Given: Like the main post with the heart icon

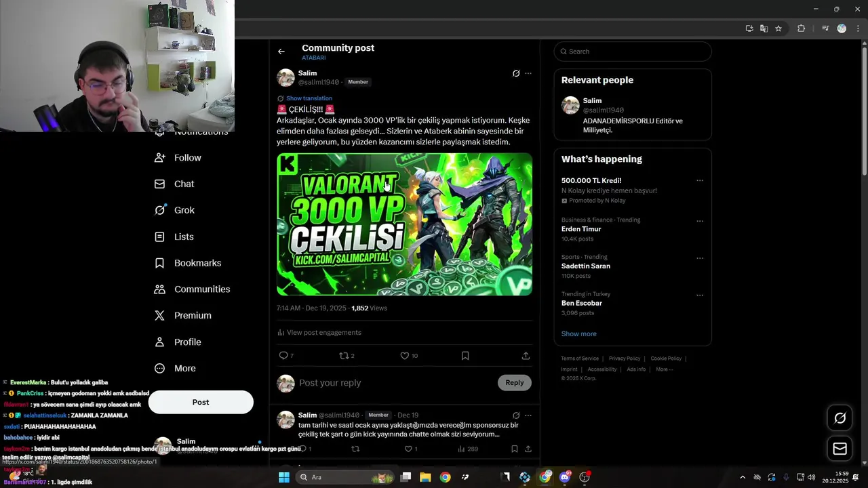Looking at the screenshot, I should point(404,356).
